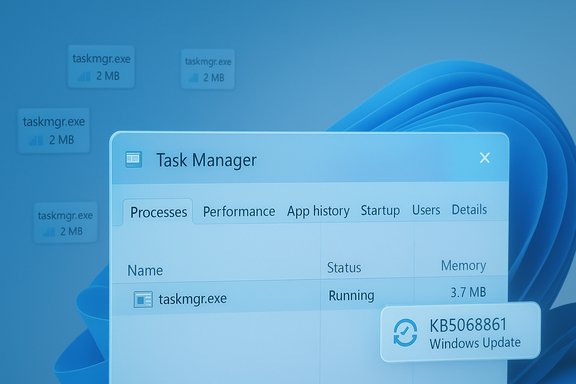Click the taskmgr.exe process icon in list
The width and height of the screenshot is (576, 384).
coord(143,299)
